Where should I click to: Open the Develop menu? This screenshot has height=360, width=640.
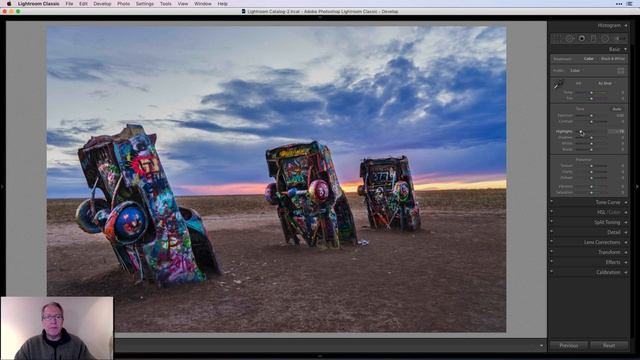click(102, 4)
